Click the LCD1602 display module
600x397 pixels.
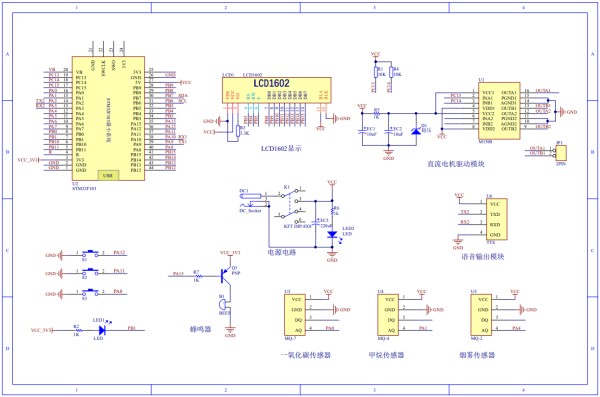277,90
